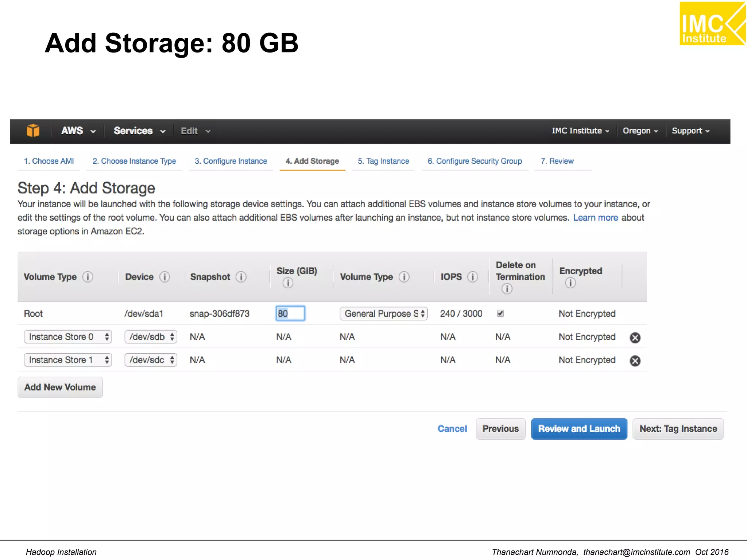Screen dimensions: 747x560
Task: Open the Oregon region selector
Action: (640, 131)
